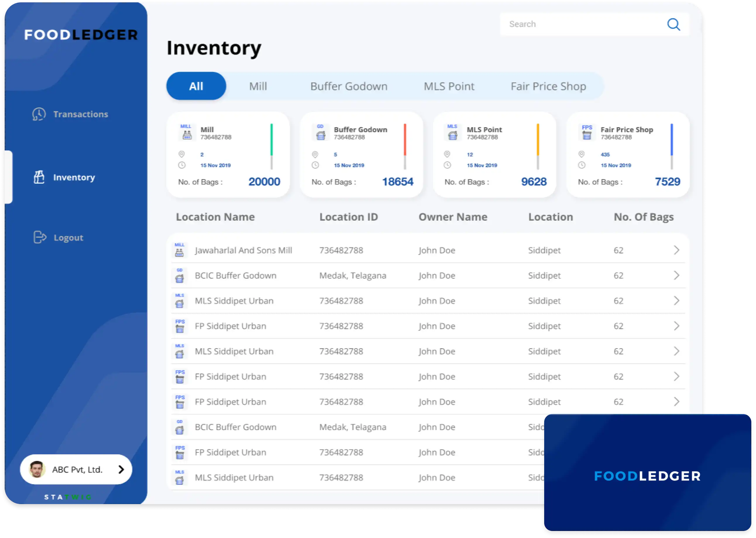756x538 pixels.
Task: Open details chevron for first BCIC Buffer Godown
Action: (677, 276)
